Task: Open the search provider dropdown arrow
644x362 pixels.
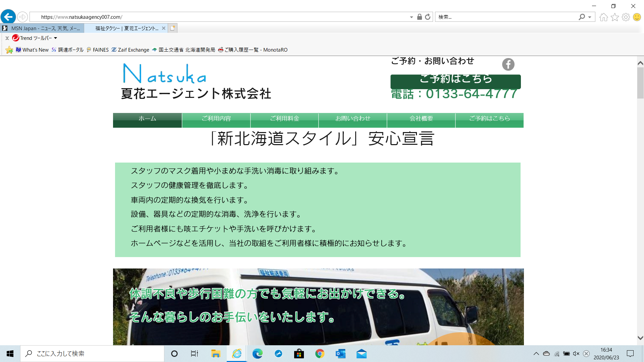Action: point(590,17)
